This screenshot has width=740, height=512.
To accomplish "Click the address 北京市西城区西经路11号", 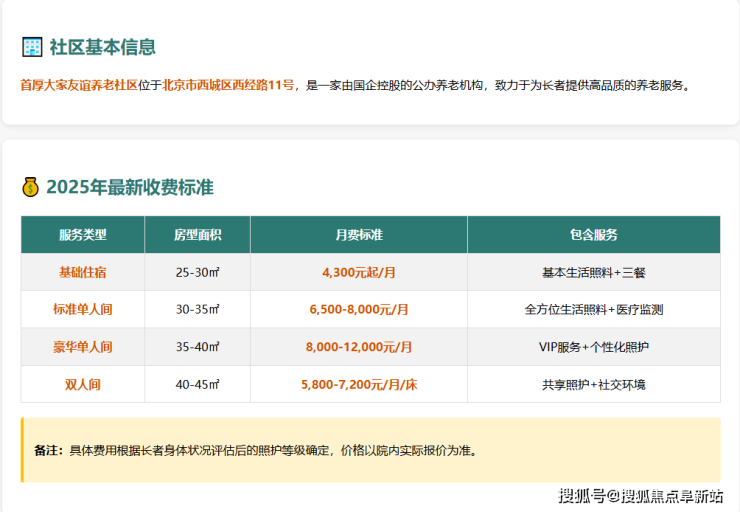I will 228,86.
